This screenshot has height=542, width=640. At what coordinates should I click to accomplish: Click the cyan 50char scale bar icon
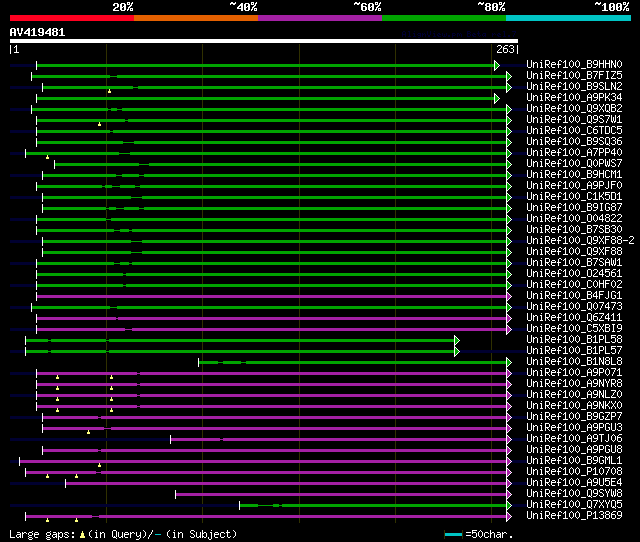click(453, 535)
